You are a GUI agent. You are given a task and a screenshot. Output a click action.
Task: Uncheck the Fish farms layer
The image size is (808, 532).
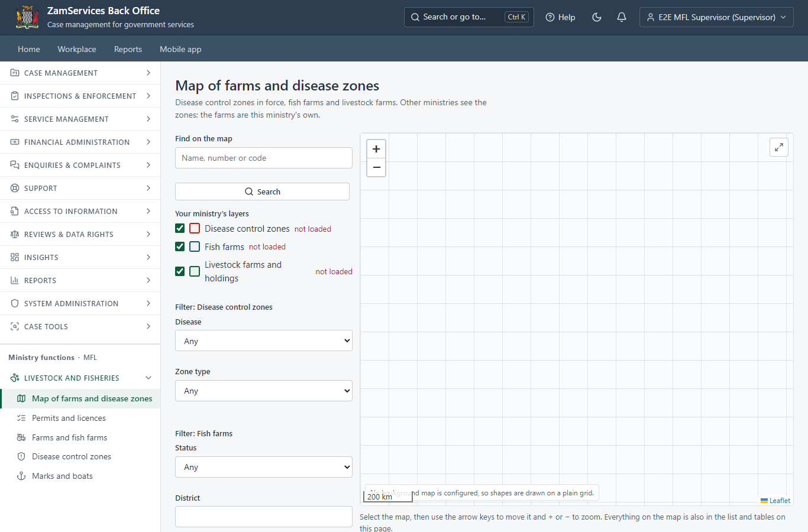coord(180,246)
